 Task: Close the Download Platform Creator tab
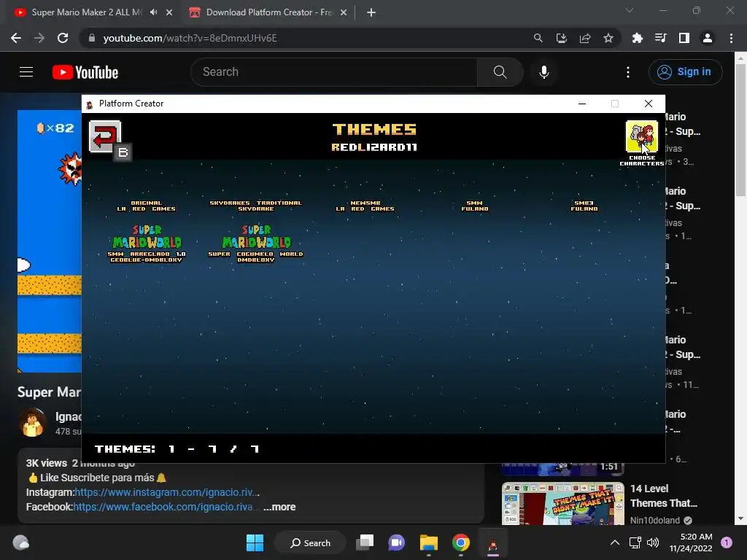pyautogui.click(x=344, y=13)
